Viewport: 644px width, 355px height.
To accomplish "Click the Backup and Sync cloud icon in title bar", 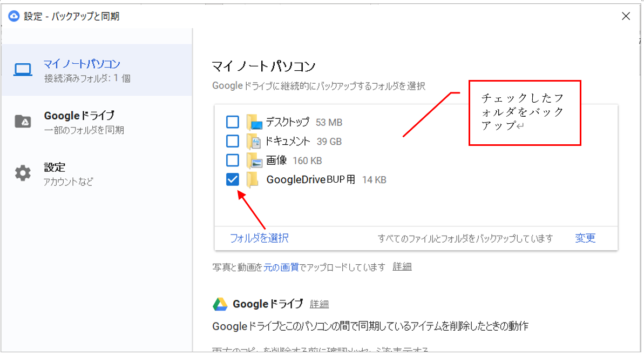I will click(x=14, y=16).
